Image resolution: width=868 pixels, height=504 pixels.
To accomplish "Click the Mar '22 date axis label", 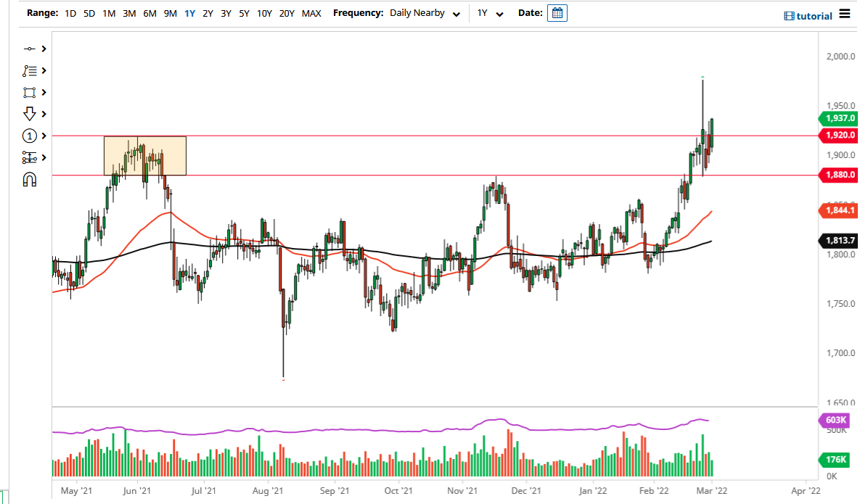I will (x=712, y=491).
